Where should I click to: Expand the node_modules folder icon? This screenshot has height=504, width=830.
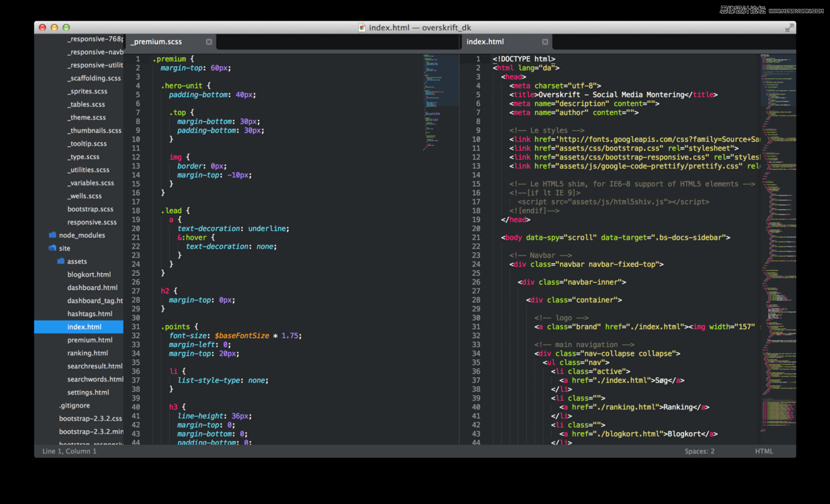coord(52,235)
